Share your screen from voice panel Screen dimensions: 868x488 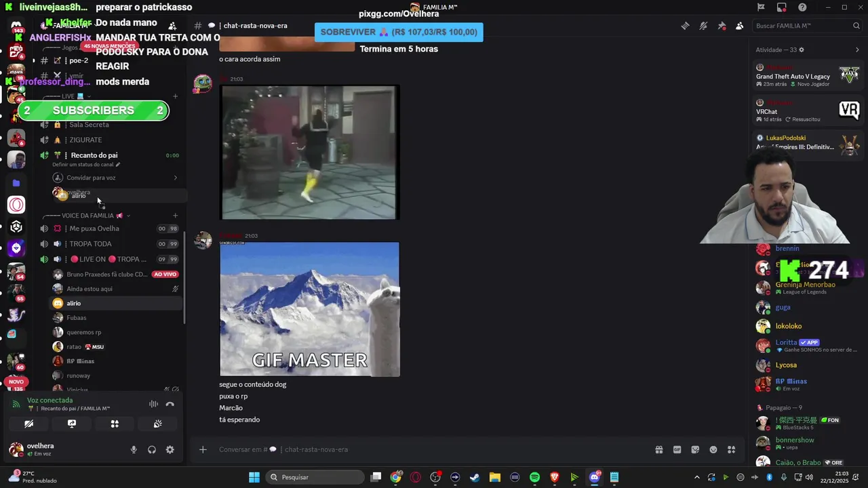click(71, 424)
